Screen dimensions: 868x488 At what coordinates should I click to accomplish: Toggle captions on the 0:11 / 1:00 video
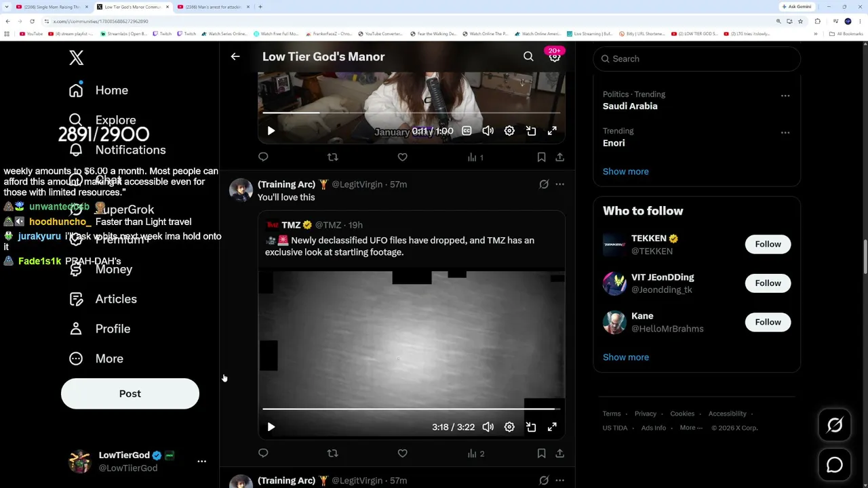click(467, 131)
